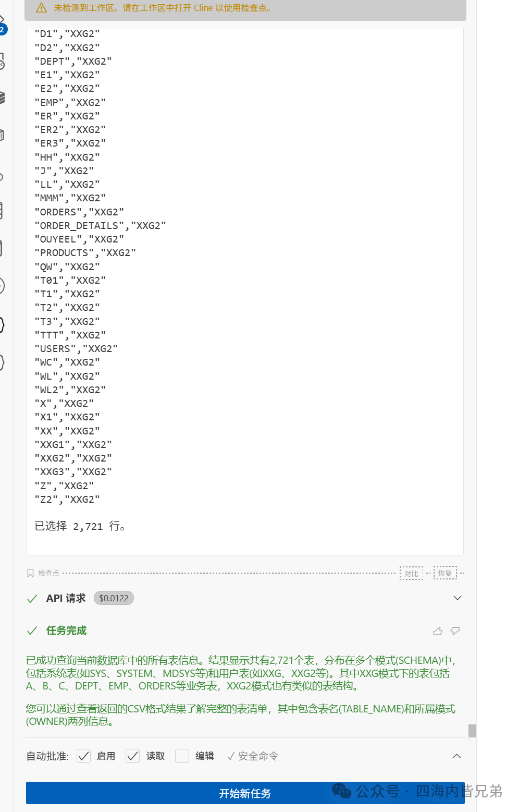Click the yellow warning triangle icon

pyautogui.click(x=41, y=8)
